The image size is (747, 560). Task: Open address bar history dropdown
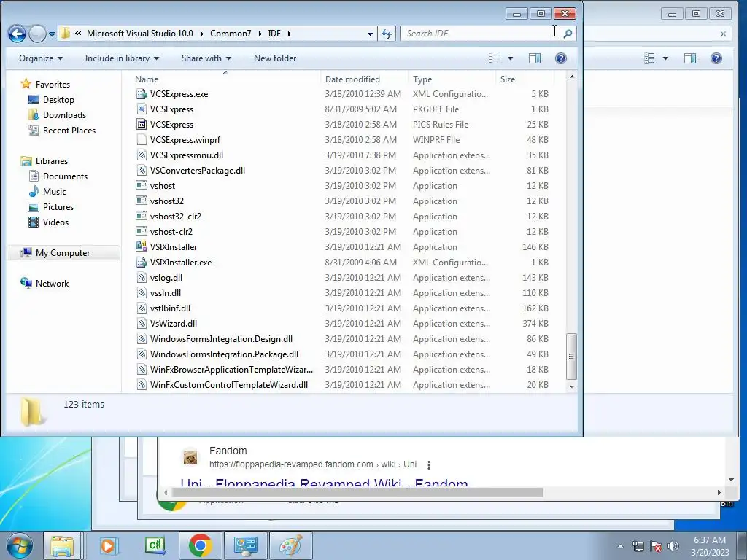(370, 34)
